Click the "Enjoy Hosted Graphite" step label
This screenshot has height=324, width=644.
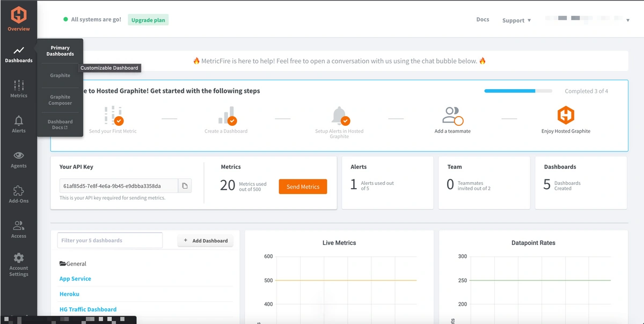click(x=566, y=131)
